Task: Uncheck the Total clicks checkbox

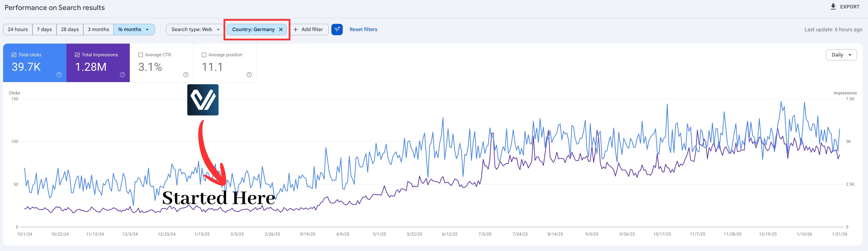Action: tap(14, 55)
